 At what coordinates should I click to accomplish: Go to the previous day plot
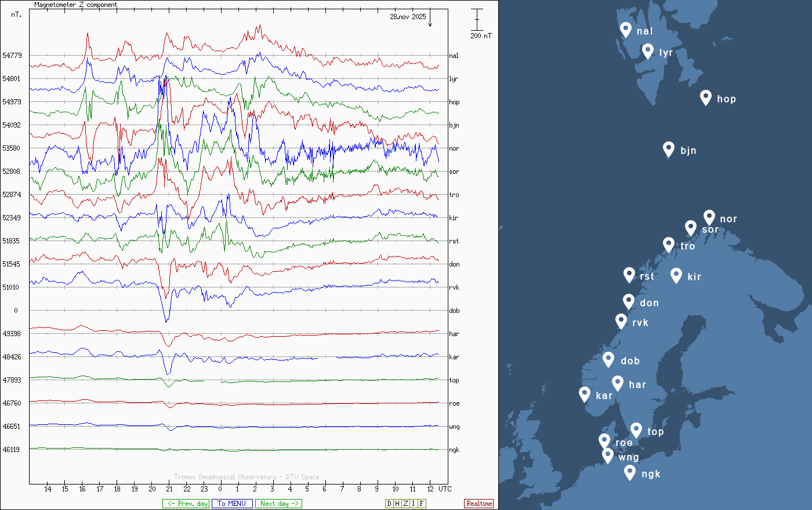[x=186, y=504]
